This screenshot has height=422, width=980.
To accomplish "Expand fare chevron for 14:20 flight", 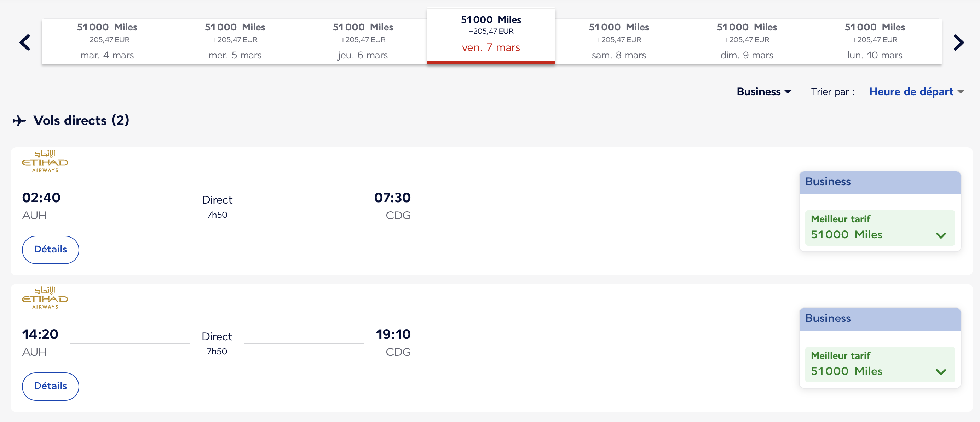I will tap(941, 372).
